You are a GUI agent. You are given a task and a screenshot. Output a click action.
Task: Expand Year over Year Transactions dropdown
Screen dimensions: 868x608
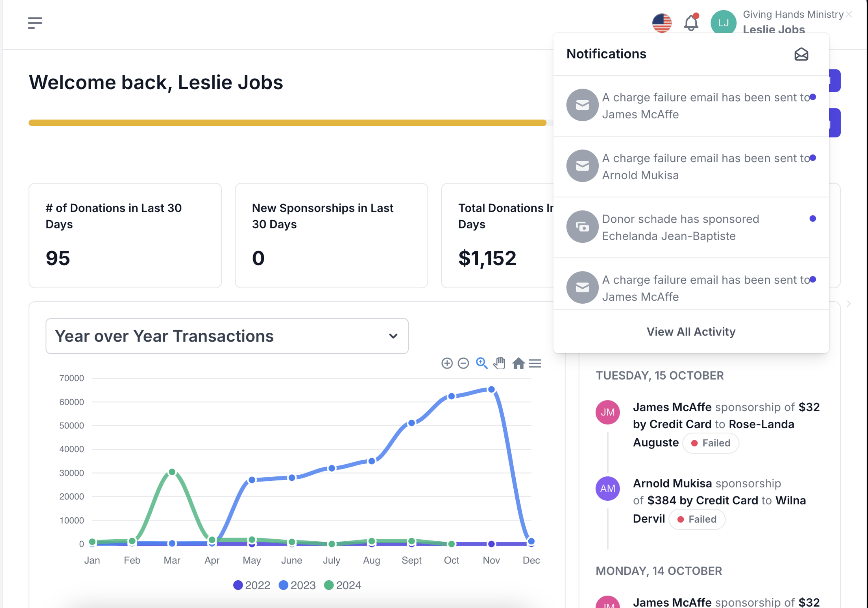(227, 336)
